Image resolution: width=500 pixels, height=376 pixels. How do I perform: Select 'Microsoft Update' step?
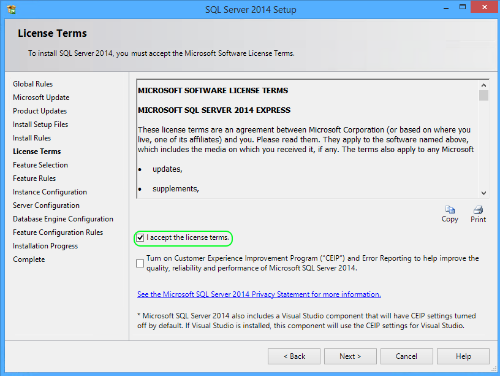pos(41,97)
